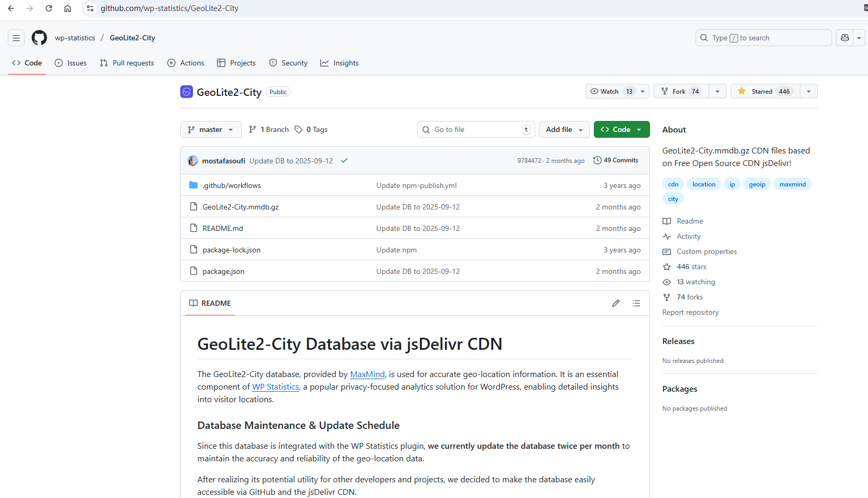View the 0 Tags page
The image size is (868, 498).
tap(311, 129)
